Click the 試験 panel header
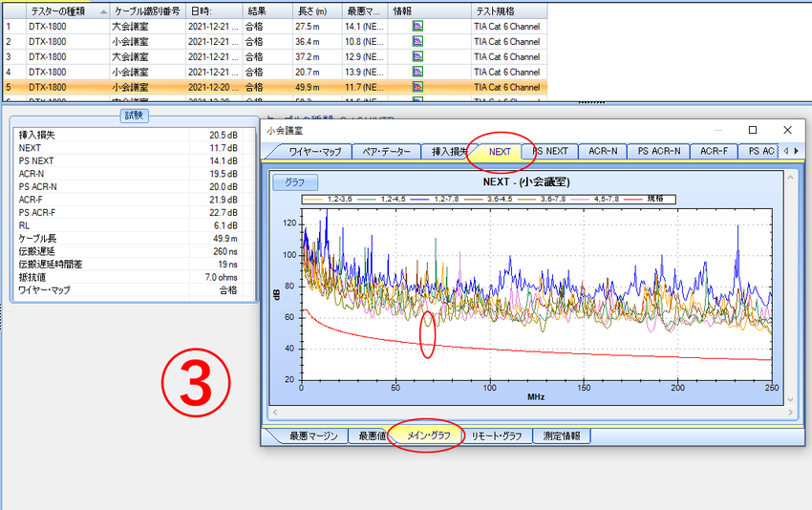 134,116
